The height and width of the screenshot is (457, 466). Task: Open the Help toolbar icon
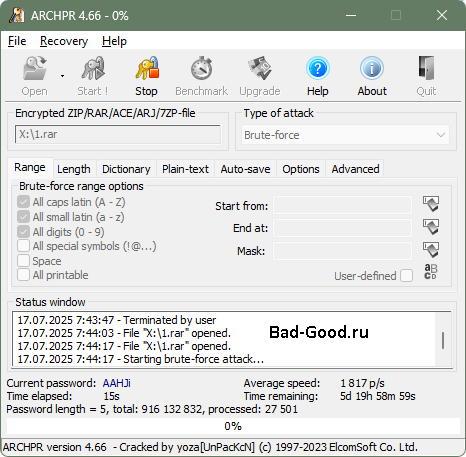pyautogui.click(x=318, y=68)
